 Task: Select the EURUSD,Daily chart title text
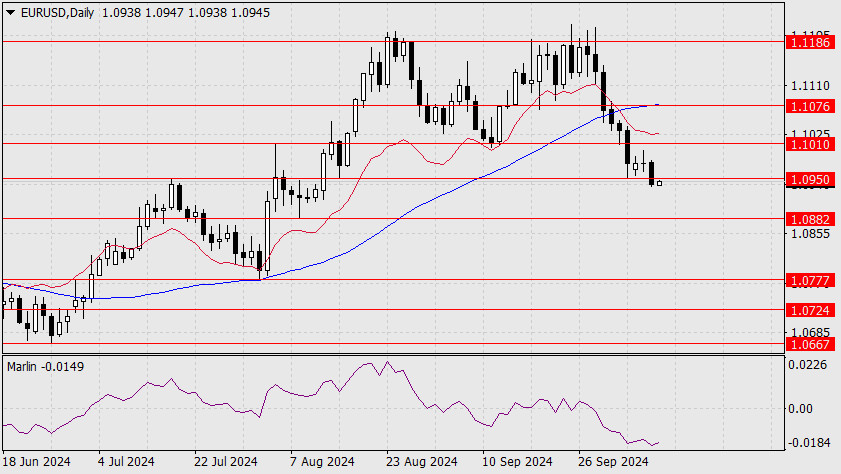click(57, 12)
